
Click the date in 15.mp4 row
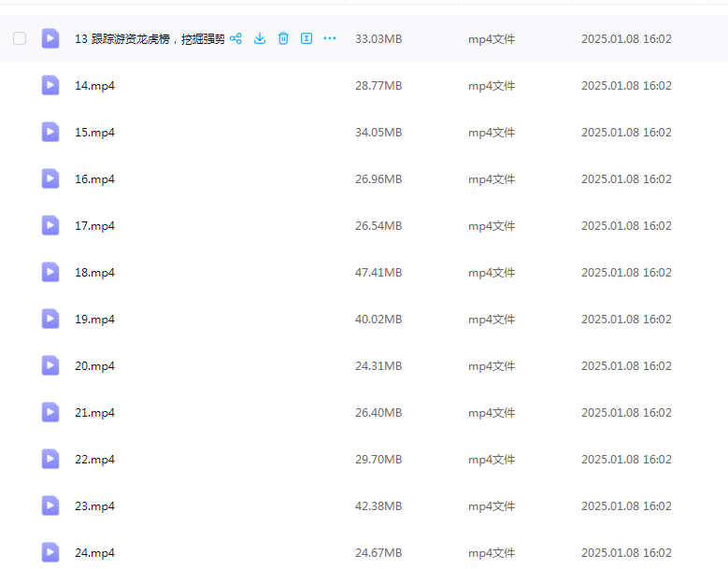[x=626, y=133]
